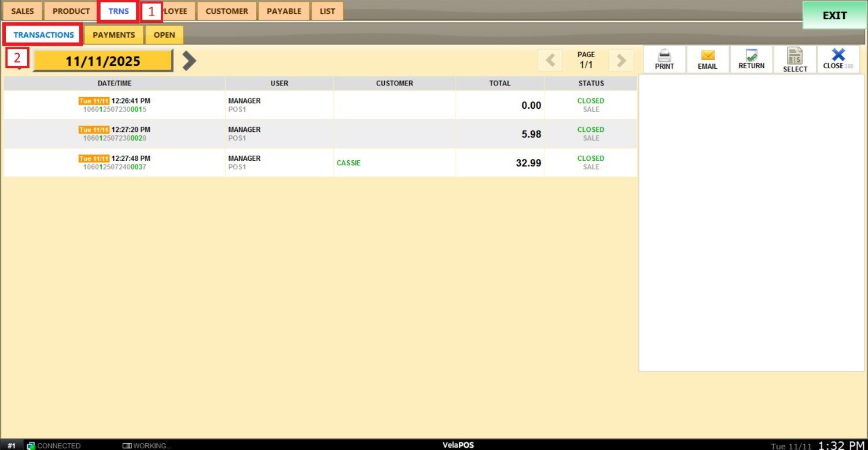The width and height of the screenshot is (868, 450).
Task: Open the 11/11/2025 date picker
Action: (x=103, y=61)
